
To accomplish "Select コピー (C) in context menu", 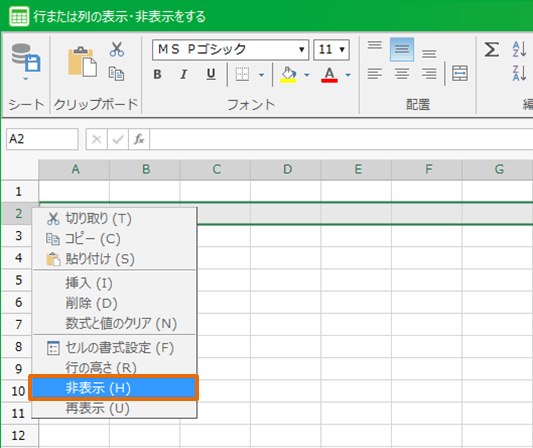I will point(115,239).
